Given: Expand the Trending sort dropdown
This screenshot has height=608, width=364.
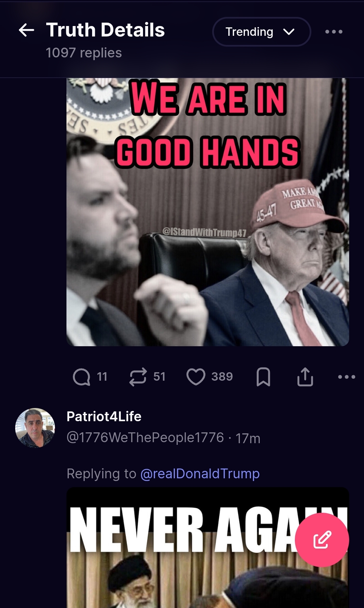Looking at the screenshot, I should pyautogui.click(x=261, y=32).
